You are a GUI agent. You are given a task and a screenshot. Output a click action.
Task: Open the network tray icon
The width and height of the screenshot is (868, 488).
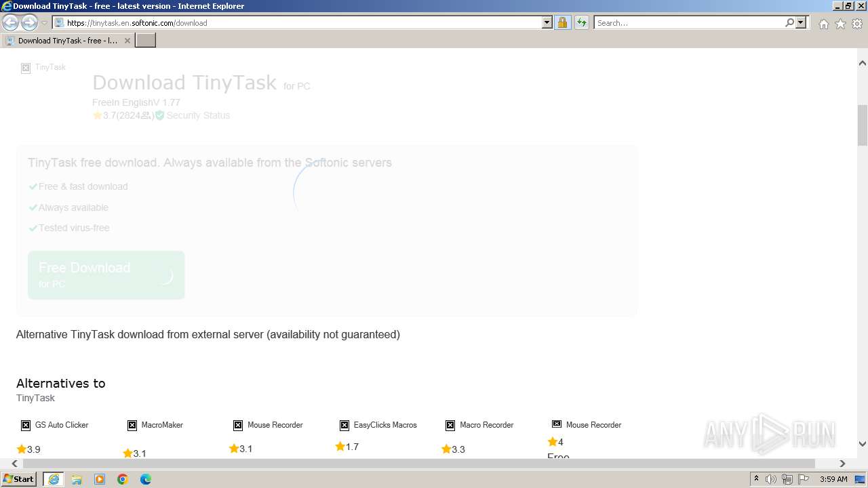(787, 479)
